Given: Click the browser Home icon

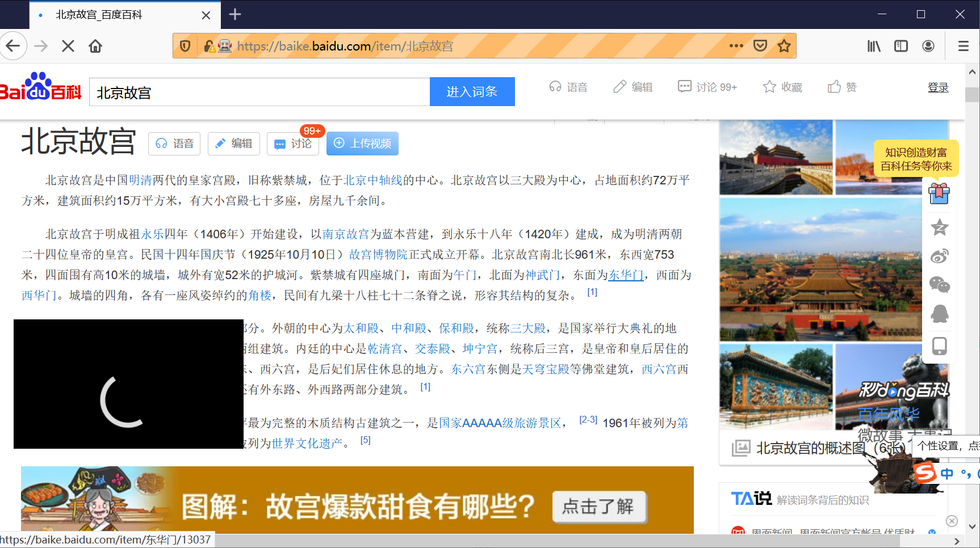Looking at the screenshot, I should [95, 46].
